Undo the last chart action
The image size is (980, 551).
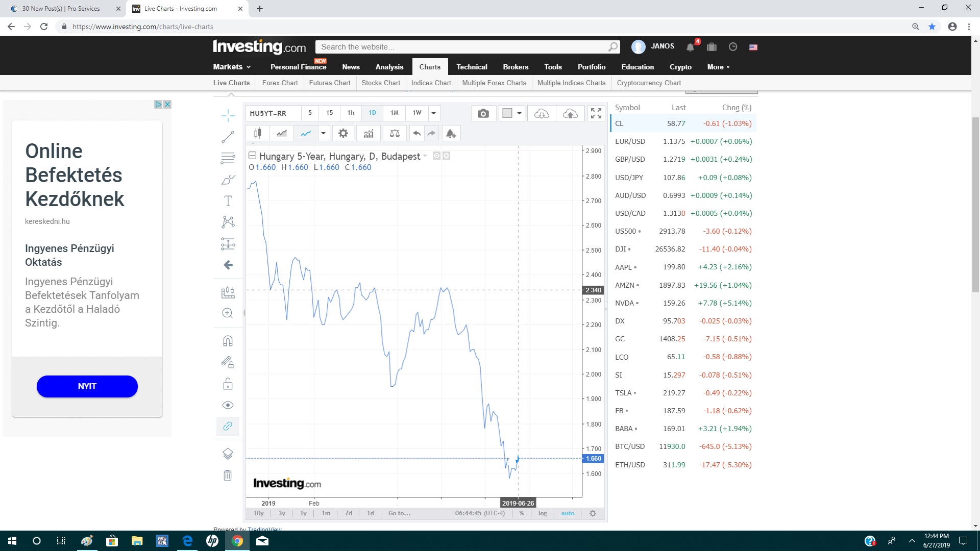417,134
